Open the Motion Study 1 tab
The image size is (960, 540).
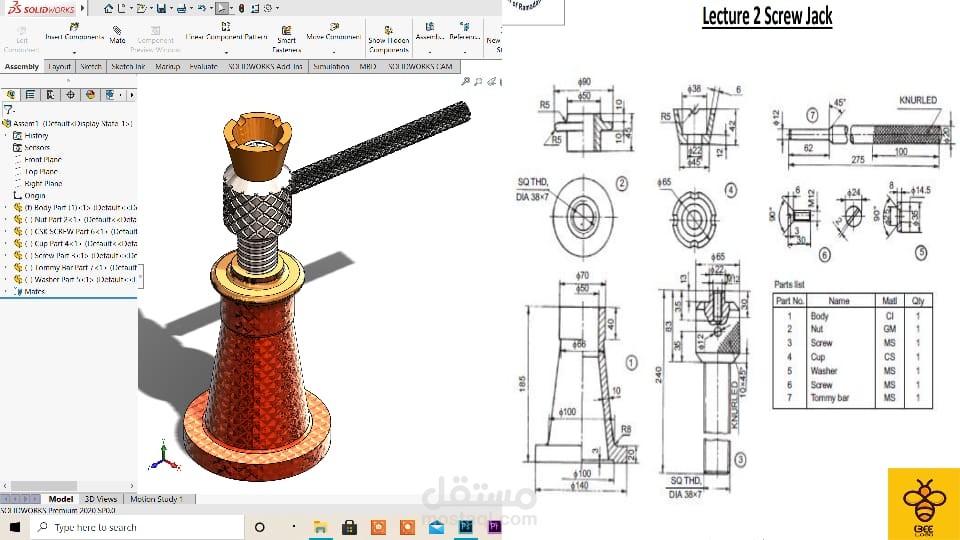(x=156, y=499)
